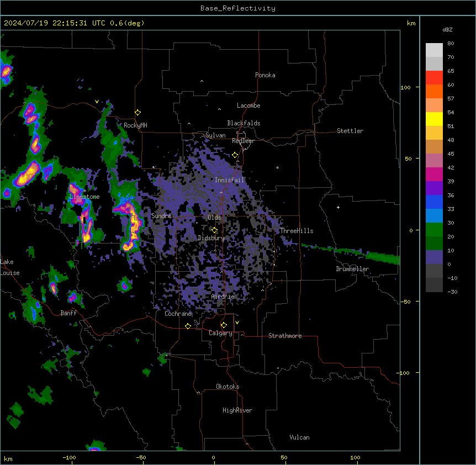This screenshot has height=465, width=476.
Task: Click the yellow V marker east of Calgary
Action: tap(237, 323)
